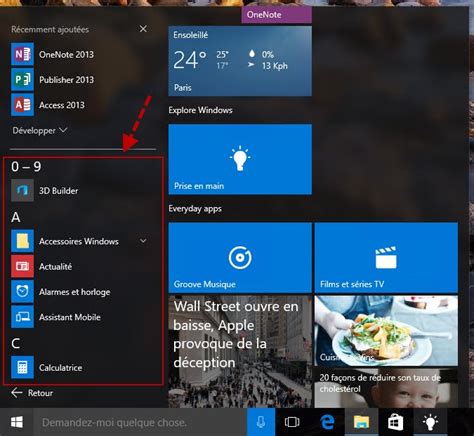Click the Windows Start button

click(x=17, y=422)
